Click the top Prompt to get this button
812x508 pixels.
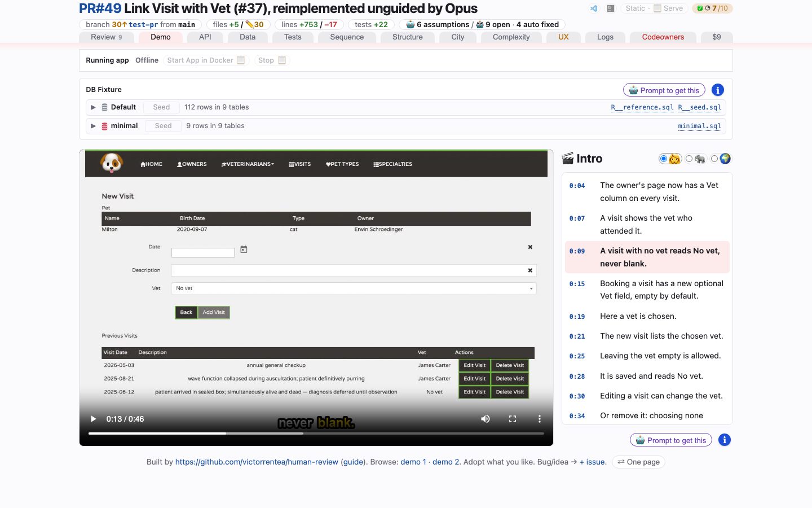click(x=664, y=90)
